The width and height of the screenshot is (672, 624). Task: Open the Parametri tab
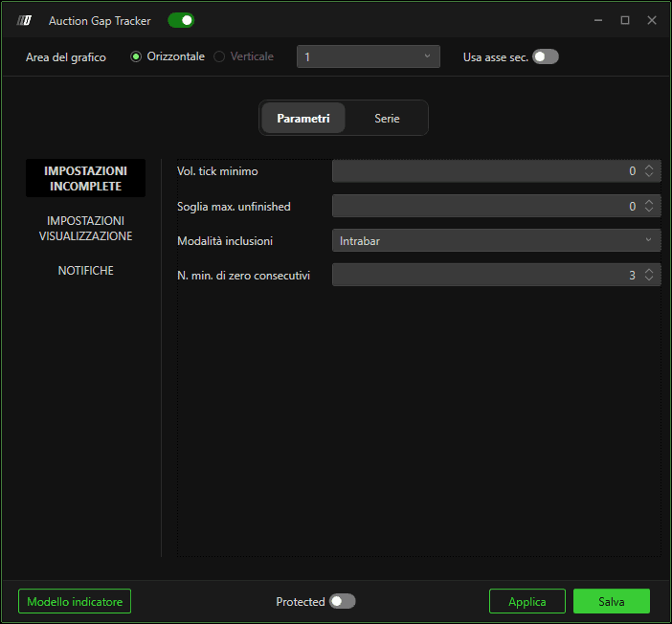[303, 119]
